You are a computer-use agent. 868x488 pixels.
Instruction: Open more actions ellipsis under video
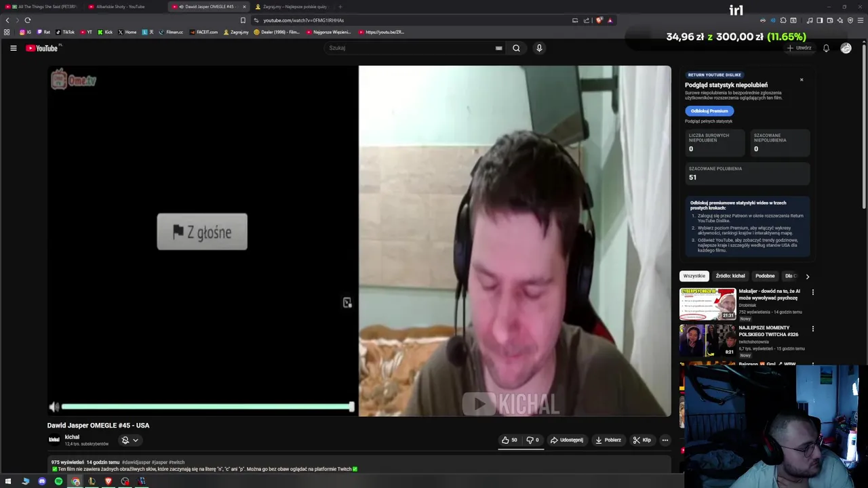(665, 440)
